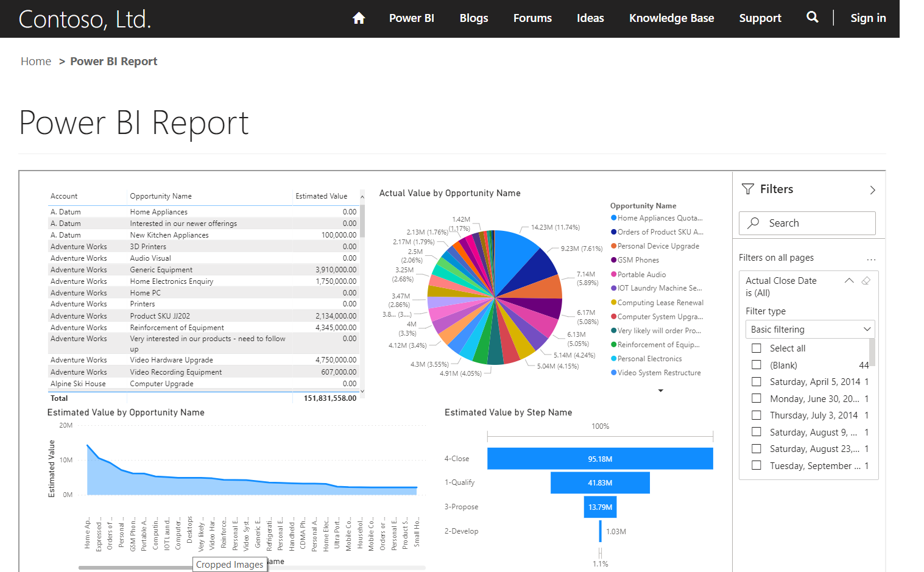924x572 pixels.
Task: Open Filters on all pages options ellipsis
Action: [x=871, y=259]
